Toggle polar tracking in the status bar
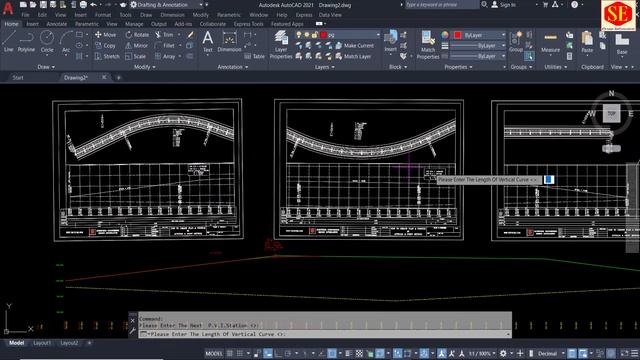 pos(288,353)
